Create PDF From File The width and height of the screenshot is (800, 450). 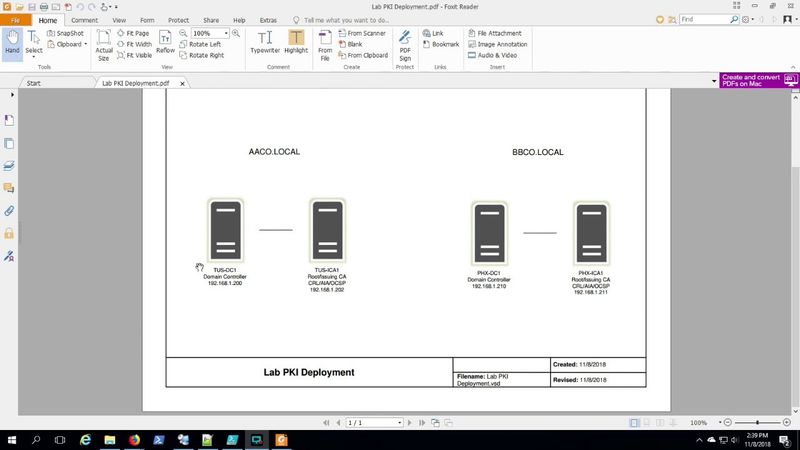pyautogui.click(x=325, y=45)
